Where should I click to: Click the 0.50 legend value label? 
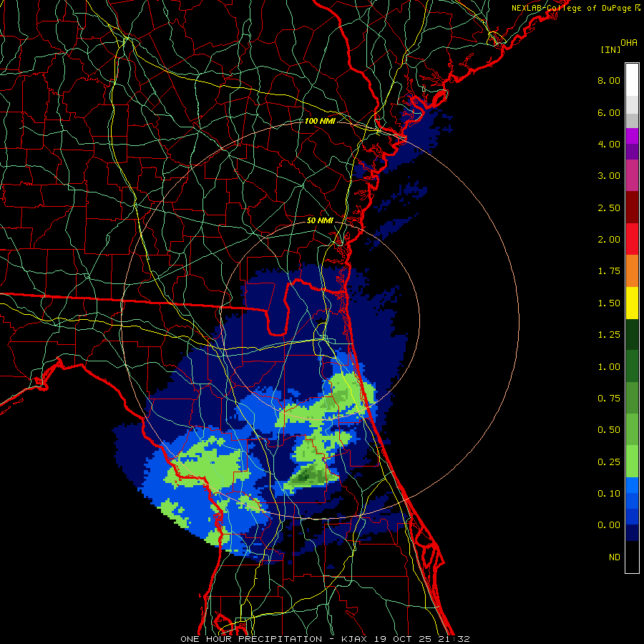(609, 430)
